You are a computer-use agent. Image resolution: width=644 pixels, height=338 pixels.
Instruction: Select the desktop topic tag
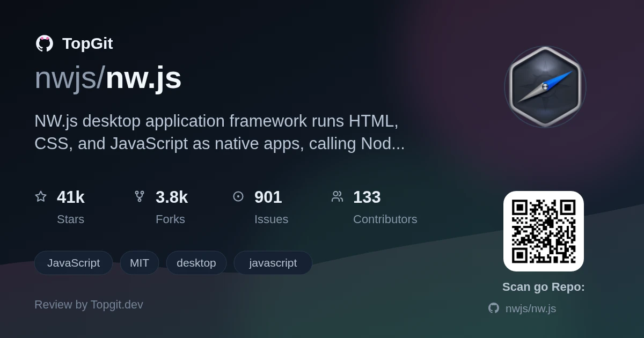click(196, 263)
